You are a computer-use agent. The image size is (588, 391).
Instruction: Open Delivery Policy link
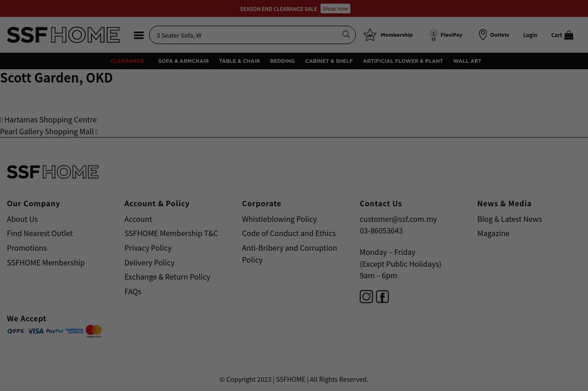[149, 263]
